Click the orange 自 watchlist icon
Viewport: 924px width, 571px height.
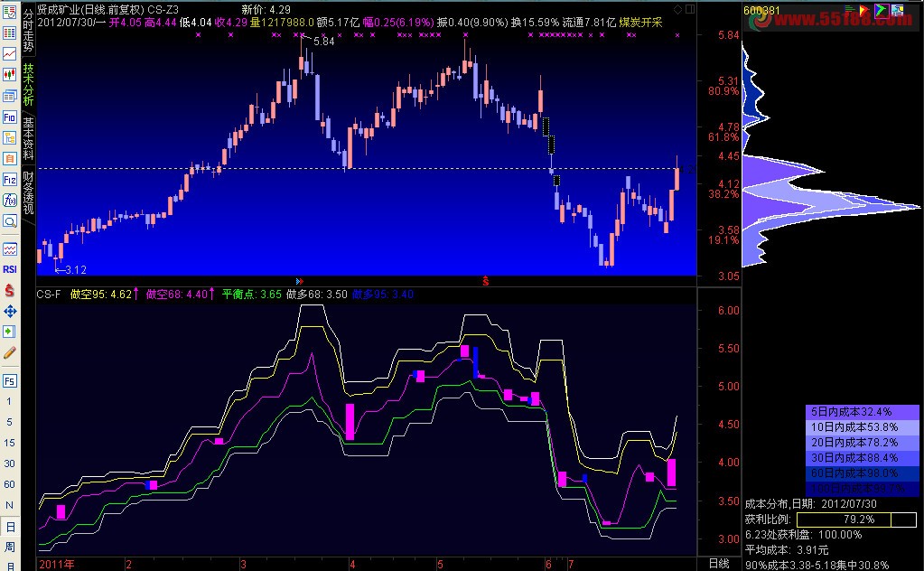(x=9, y=158)
